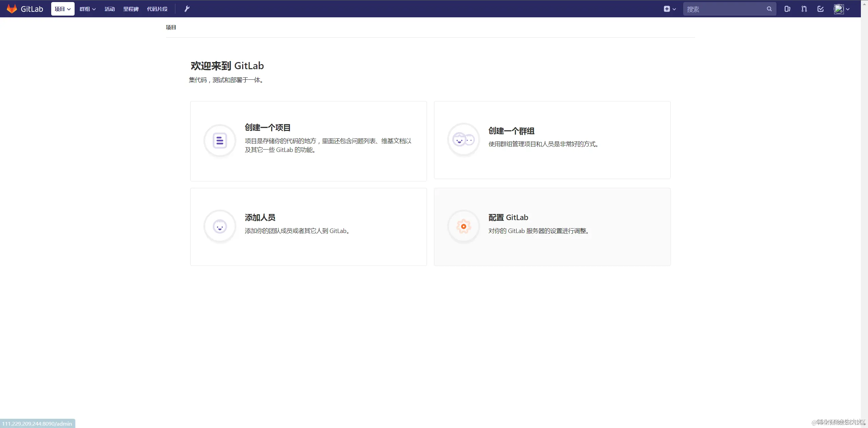Go to the 活动 menu item
Viewport: 868px width, 428px height.
pos(110,9)
